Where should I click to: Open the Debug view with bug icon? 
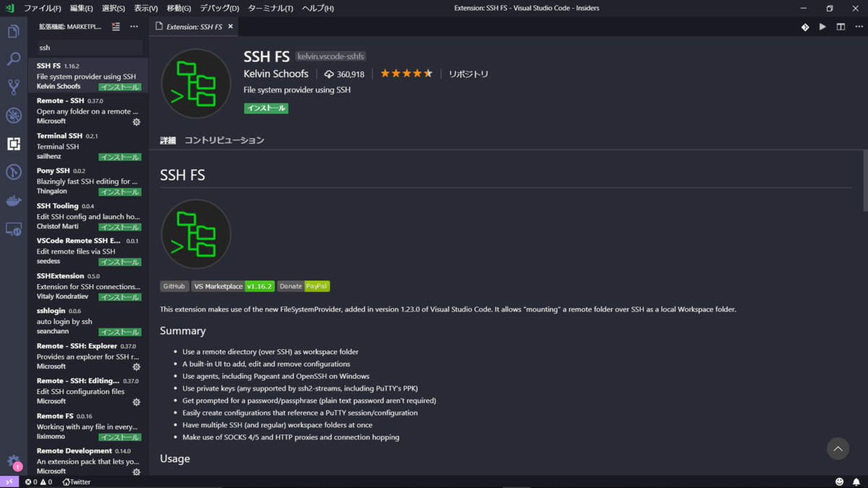pos(13,116)
